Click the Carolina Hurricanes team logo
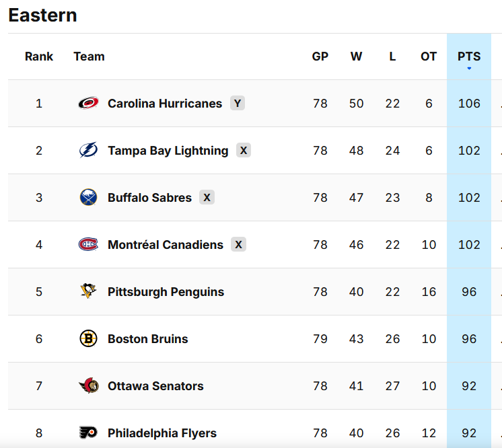Image resolution: width=502 pixels, height=448 pixels. [x=88, y=104]
